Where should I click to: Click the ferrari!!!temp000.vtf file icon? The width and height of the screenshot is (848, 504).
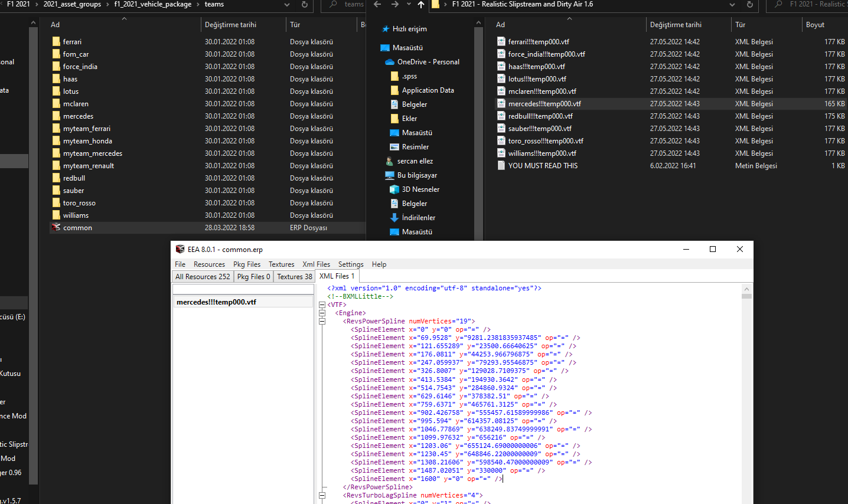501,41
